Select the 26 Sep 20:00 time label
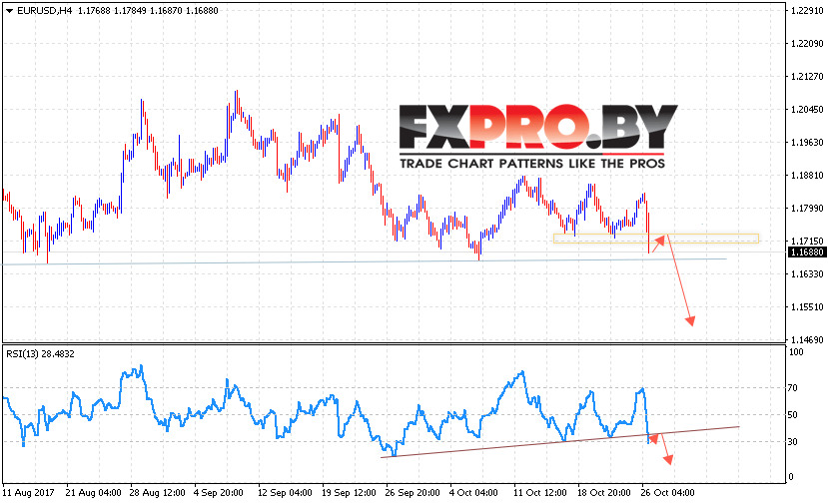This screenshot has width=828, height=504. coord(413,492)
